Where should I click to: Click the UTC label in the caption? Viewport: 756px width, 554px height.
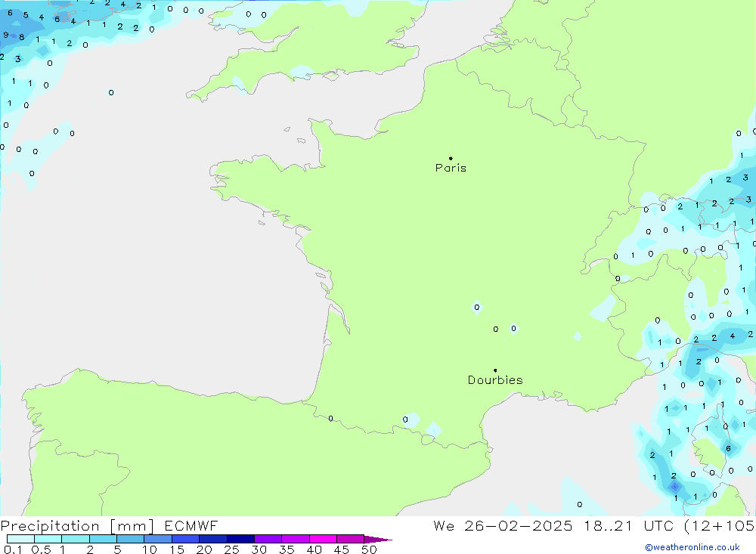[x=658, y=525]
